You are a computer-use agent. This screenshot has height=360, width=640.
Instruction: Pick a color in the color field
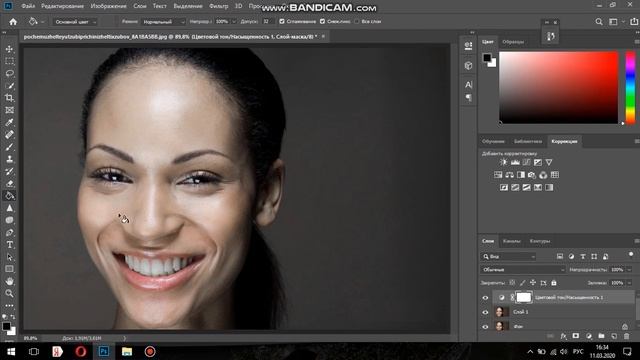click(x=558, y=87)
